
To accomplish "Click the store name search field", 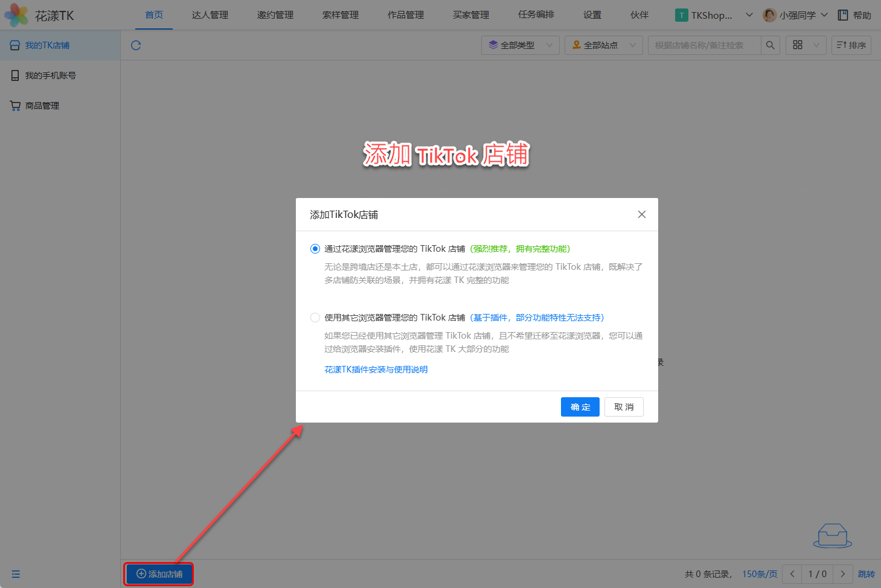I will pyautogui.click(x=704, y=45).
